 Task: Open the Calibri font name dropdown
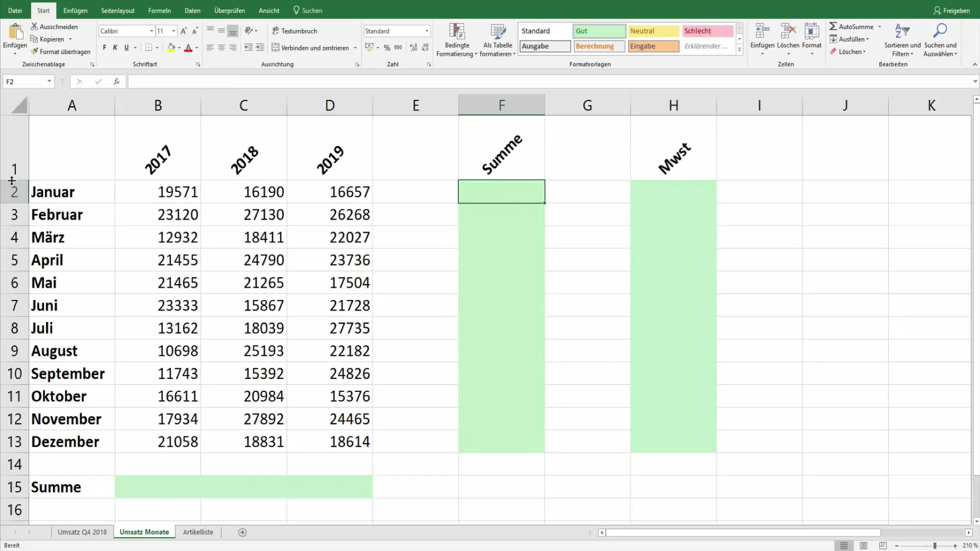coord(152,31)
